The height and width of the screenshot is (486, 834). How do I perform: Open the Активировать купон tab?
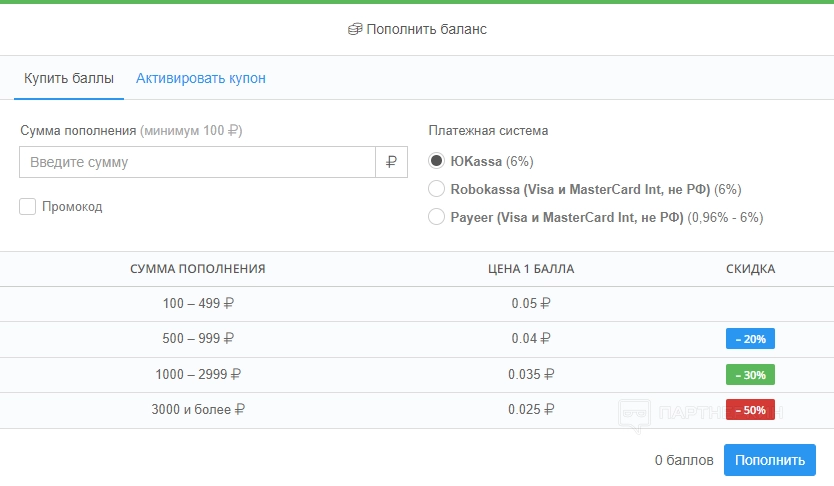tap(201, 78)
